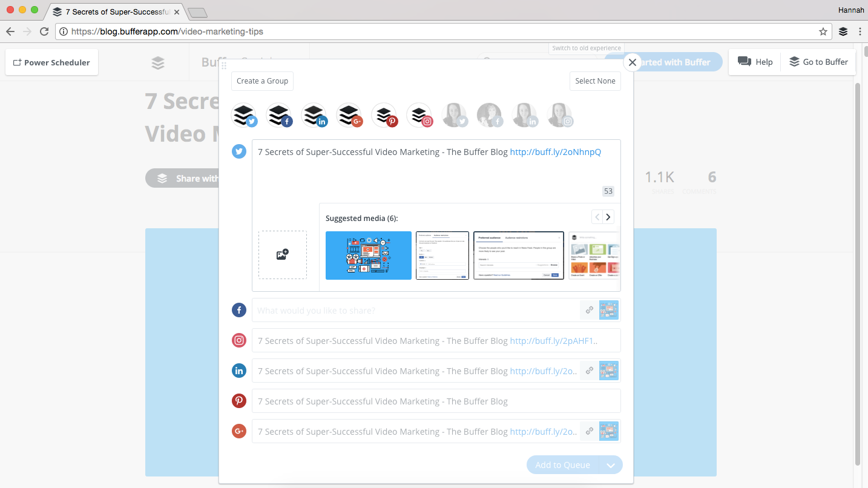Click the Create a Group button
Viewport: 868px width, 488px height.
[x=262, y=81]
